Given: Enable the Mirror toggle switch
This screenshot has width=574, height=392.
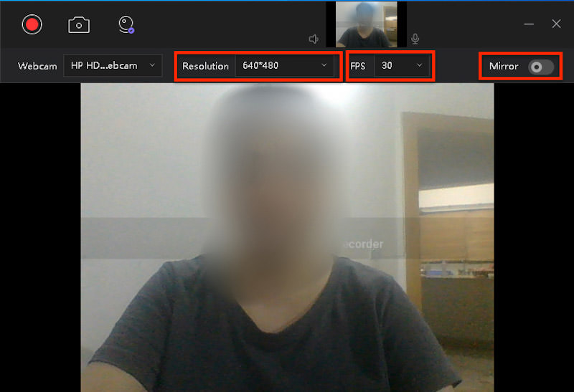Looking at the screenshot, I should pos(541,67).
